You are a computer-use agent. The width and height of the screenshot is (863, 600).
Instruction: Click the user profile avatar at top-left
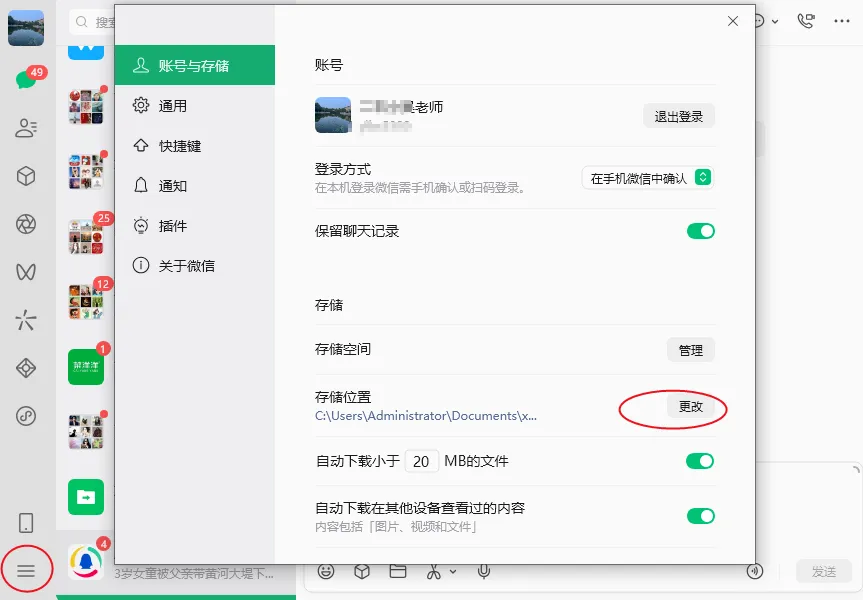click(26, 28)
